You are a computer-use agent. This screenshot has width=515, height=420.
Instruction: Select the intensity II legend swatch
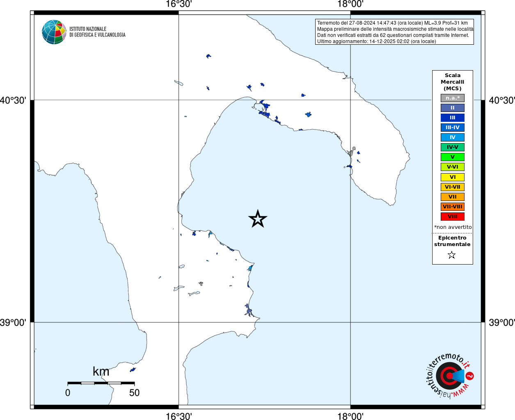(x=453, y=108)
